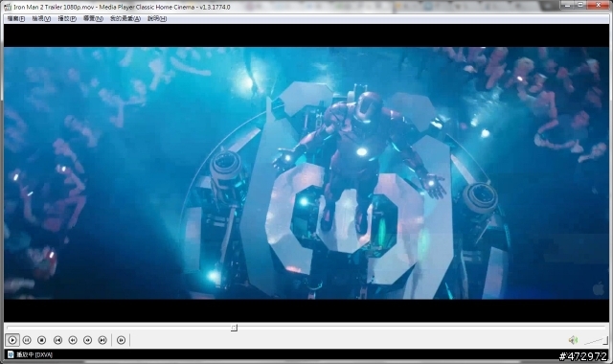This screenshot has height=364, width=613.
Task: Maximize the Media Player Classic window
Action: pyautogui.click(x=580, y=5)
